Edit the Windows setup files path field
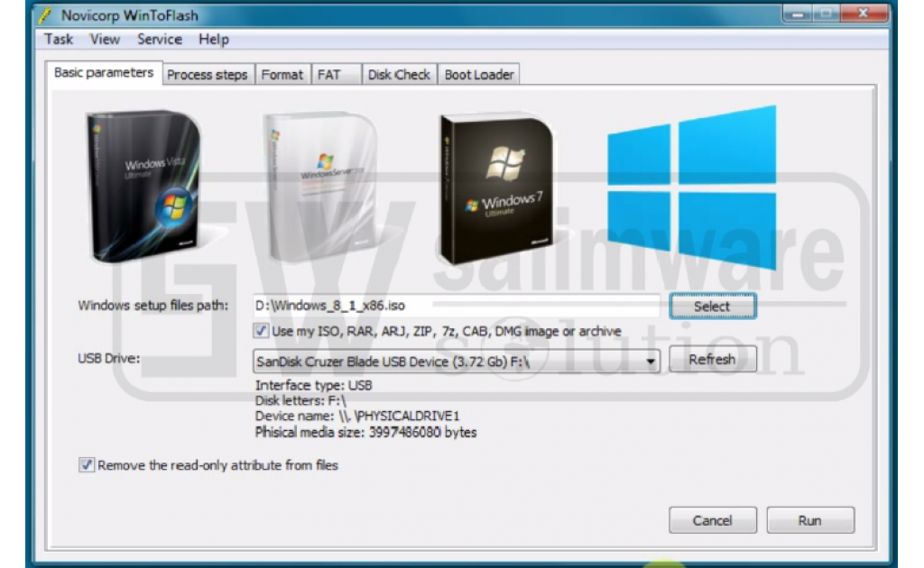The height and width of the screenshot is (568, 924). click(x=406, y=306)
